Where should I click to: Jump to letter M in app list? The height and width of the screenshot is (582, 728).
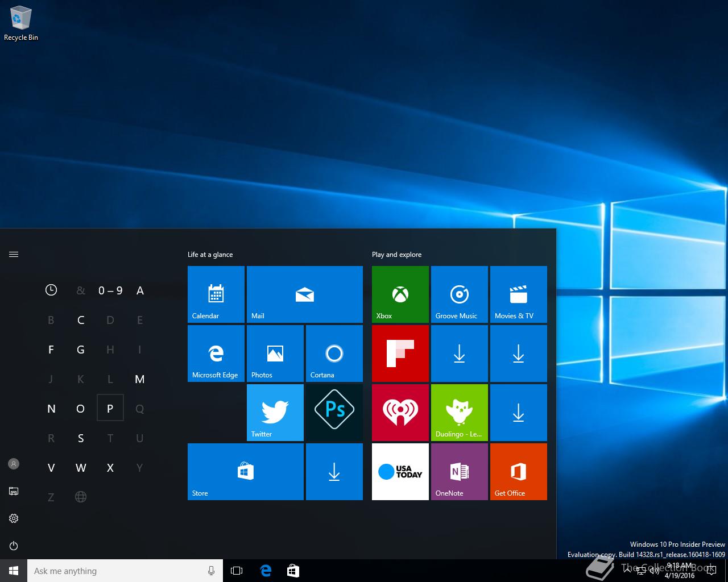click(140, 379)
